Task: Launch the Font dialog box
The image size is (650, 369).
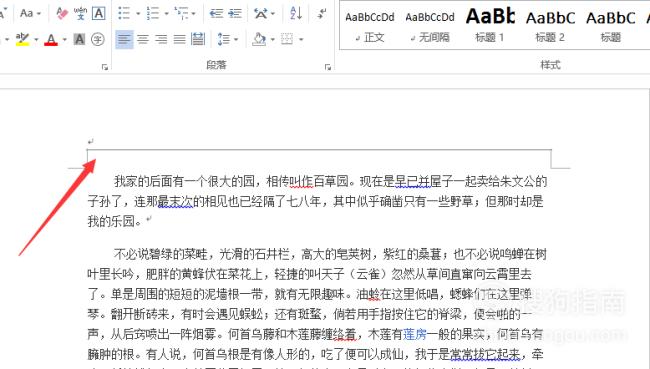Action: [105, 67]
